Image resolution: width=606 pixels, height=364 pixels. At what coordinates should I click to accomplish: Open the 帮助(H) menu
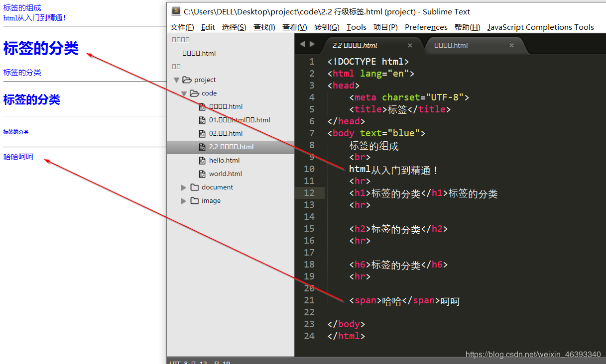tap(468, 27)
